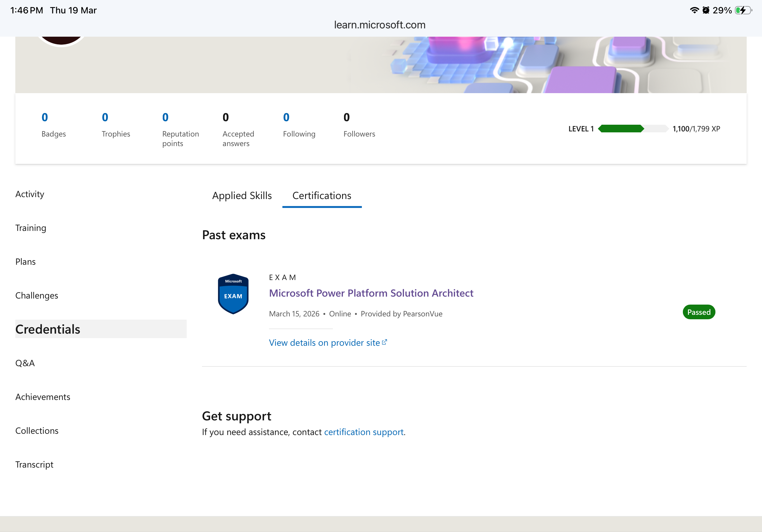Select the Certifications tab
762x532 pixels.
click(322, 196)
